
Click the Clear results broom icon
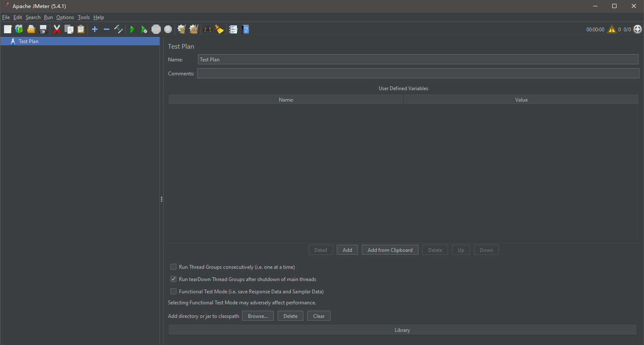click(182, 29)
